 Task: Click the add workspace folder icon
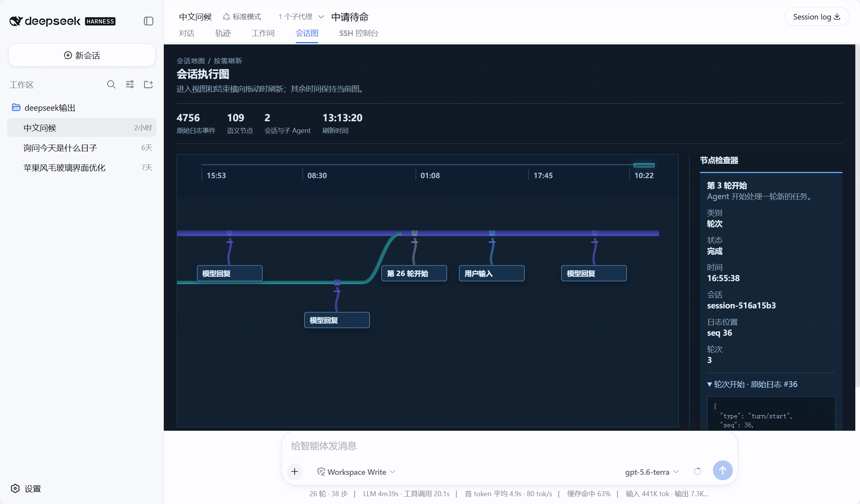point(149,85)
